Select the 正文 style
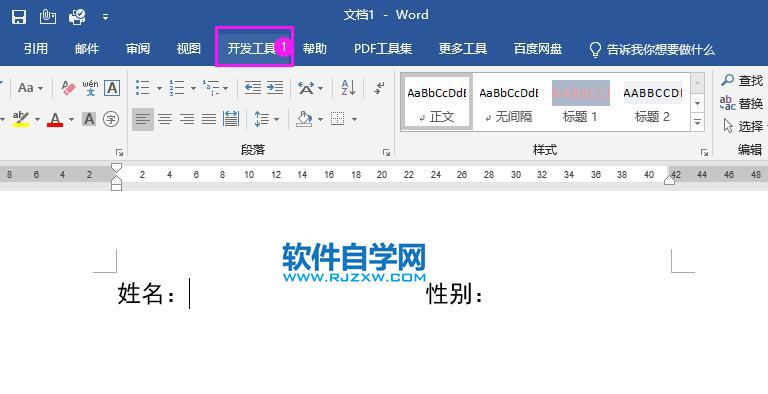 [x=437, y=102]
